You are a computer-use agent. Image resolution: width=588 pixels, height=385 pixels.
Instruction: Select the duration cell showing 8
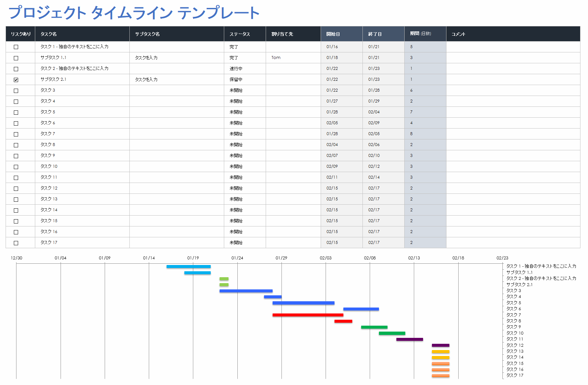(425, 134)
